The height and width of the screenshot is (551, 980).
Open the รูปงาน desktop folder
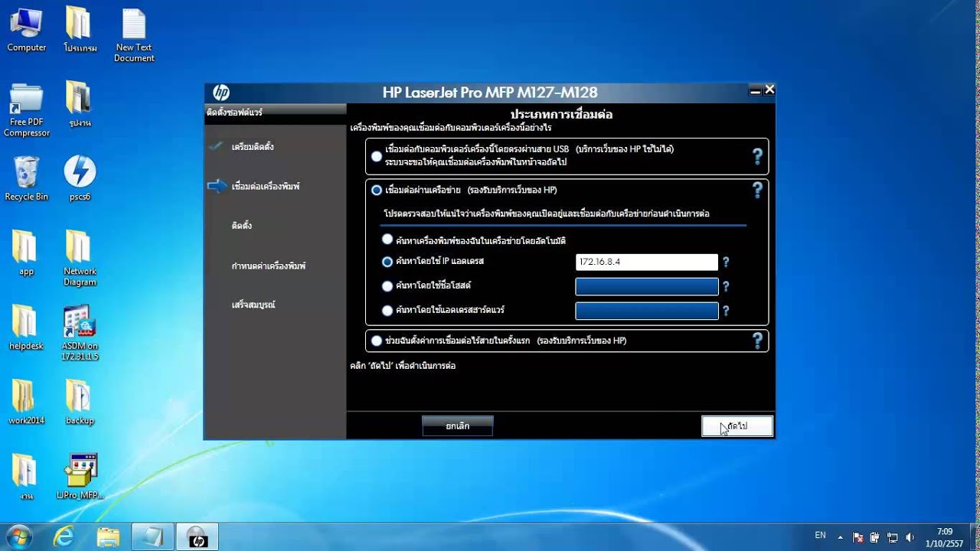click(x=80, y=104)
